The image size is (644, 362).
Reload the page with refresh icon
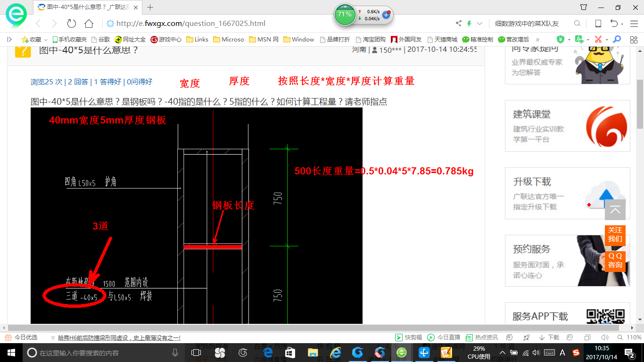coord(72,24)
